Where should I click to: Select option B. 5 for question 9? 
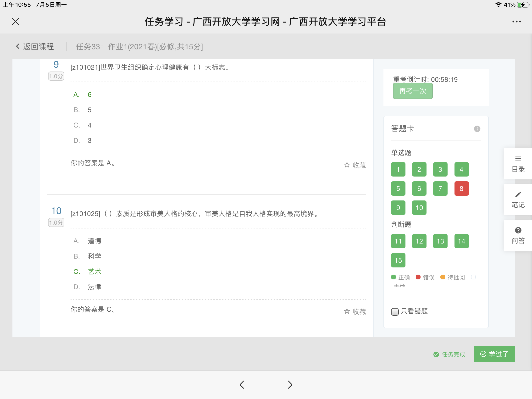coord(83,110)
